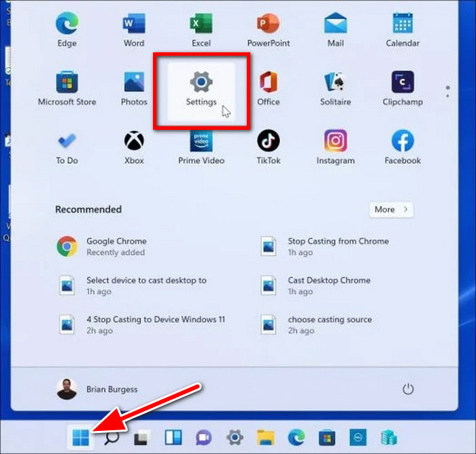Open the Office app

pos(269,88)
